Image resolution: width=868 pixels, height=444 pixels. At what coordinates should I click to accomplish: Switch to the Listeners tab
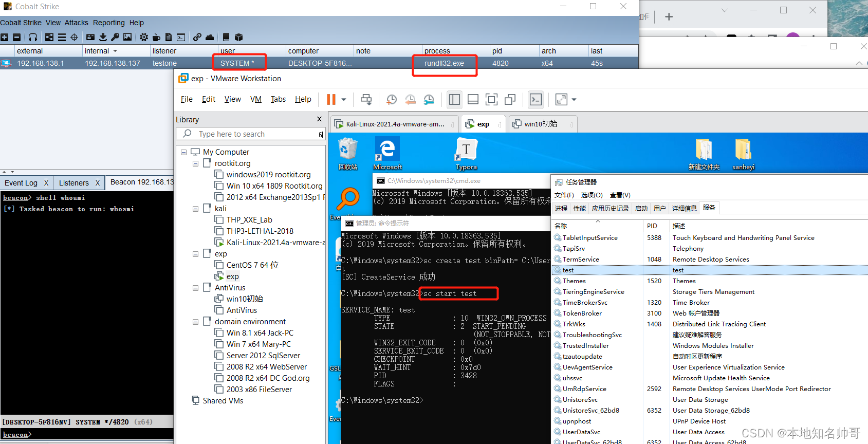[x=73, y=183]
